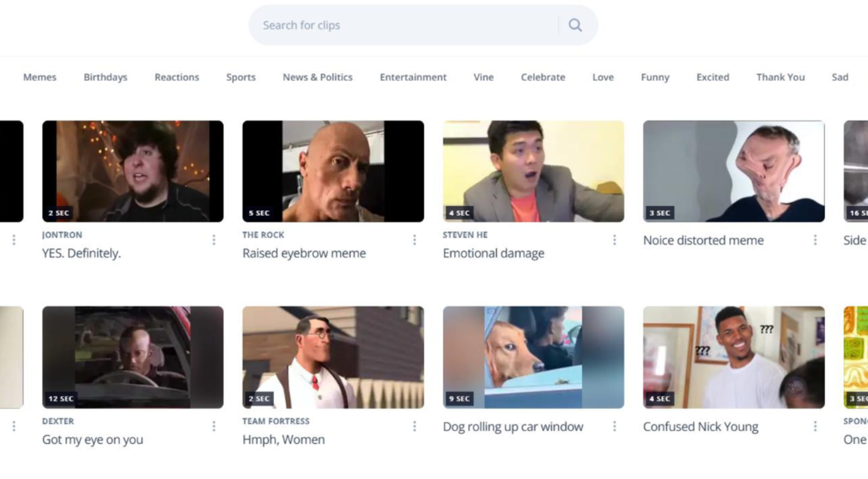Open News & Politics category
Image resolution: width=868 pixels, height=479 pixels.
[x=317, y=77]
